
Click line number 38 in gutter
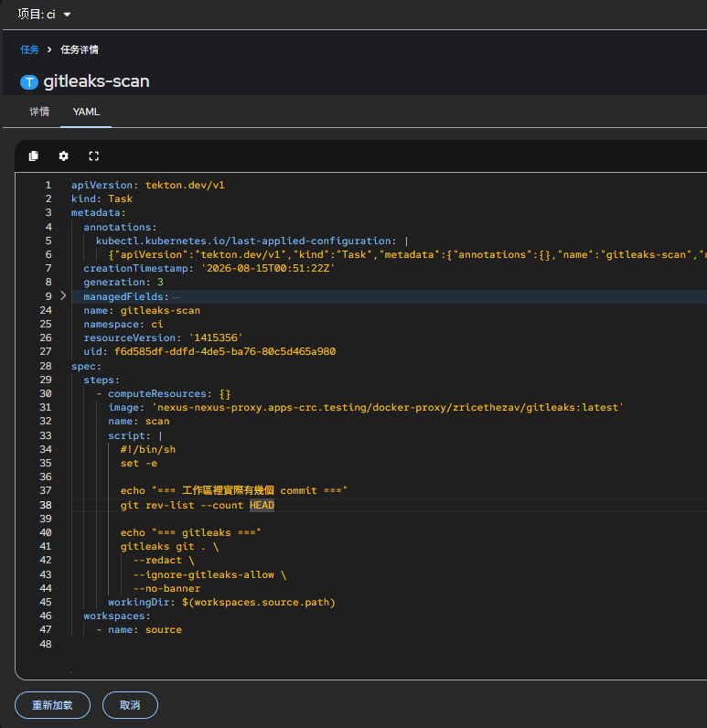[46, 505]
